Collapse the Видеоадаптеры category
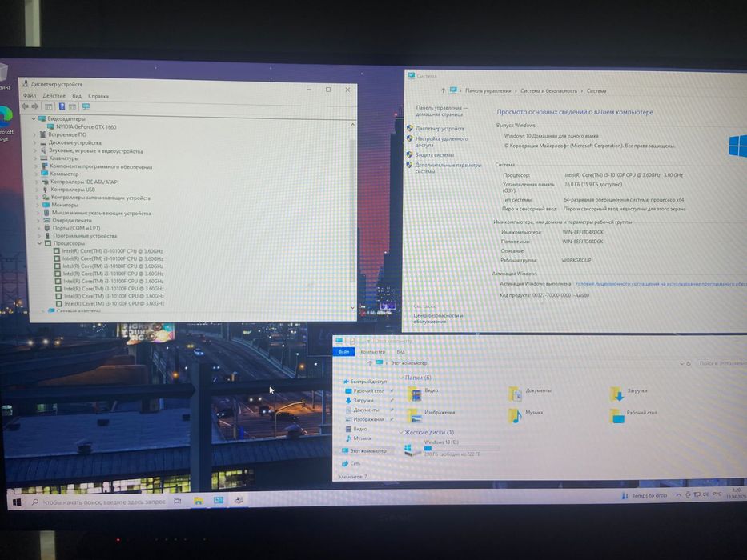Viewport: 747px width, 560px height. (x=34, y=118)
